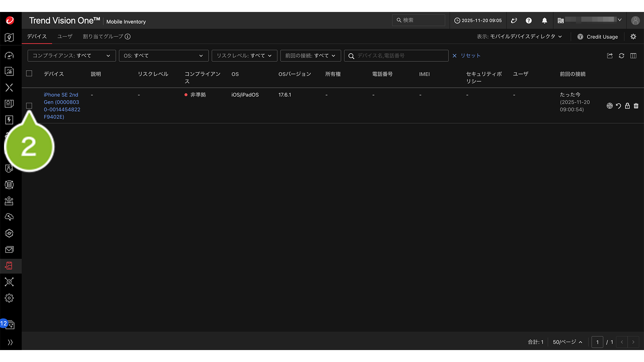Open the Mobile Inventory settings gear
This screenshot has height=362, width=644.
633,37
